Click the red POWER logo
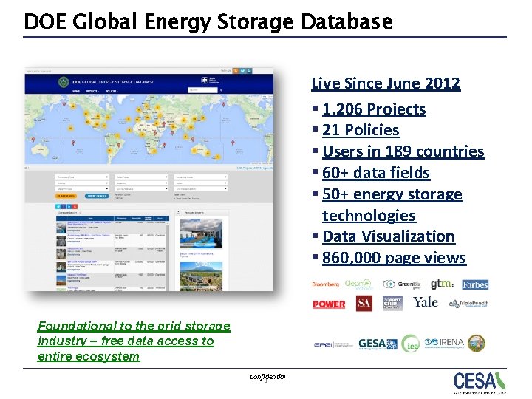The width and height of the screenshot is (532, 399). tap(329, 304)
